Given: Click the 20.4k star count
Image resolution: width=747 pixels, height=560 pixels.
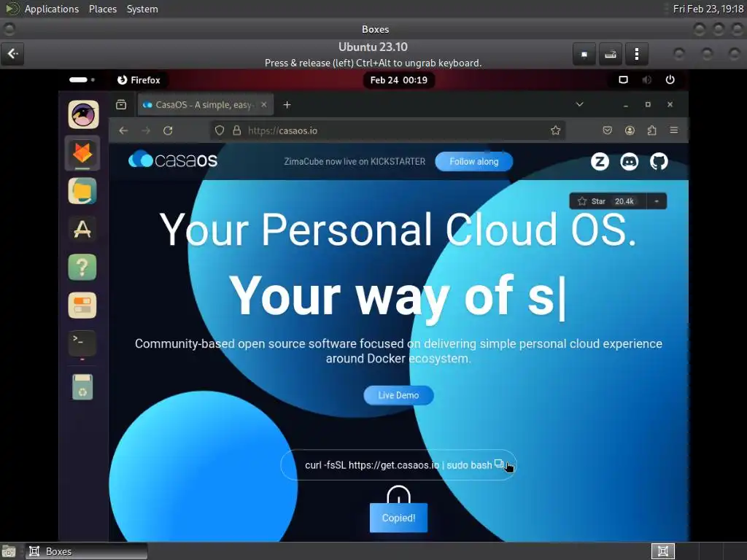Looking at the screenshot, I should [624, 201].
